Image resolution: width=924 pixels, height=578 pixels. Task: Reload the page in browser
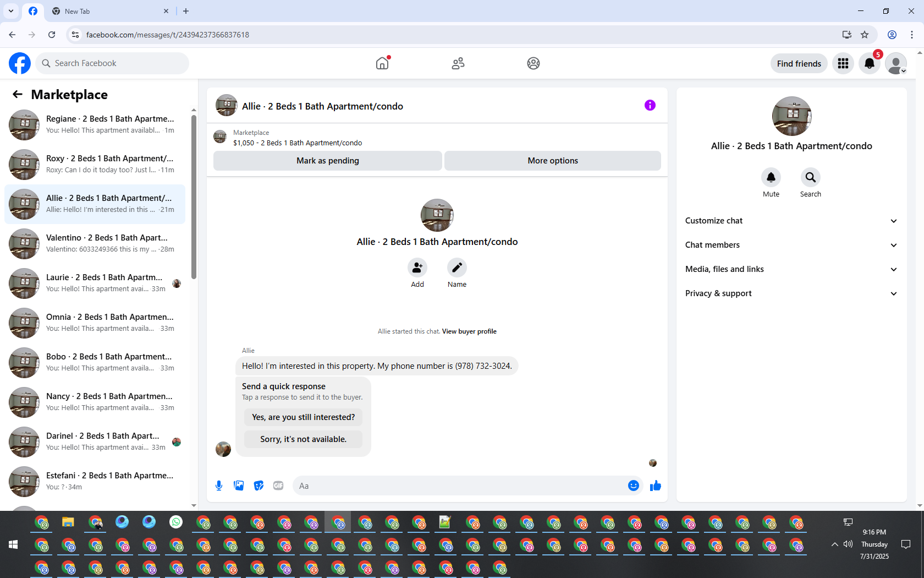tap(52, 35)
